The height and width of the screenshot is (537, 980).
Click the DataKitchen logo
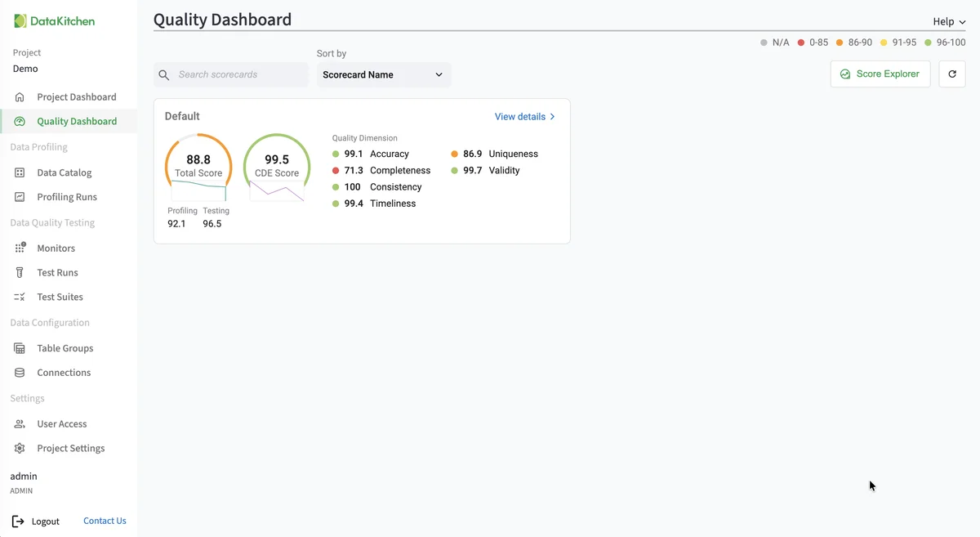(x=54, y=20)
